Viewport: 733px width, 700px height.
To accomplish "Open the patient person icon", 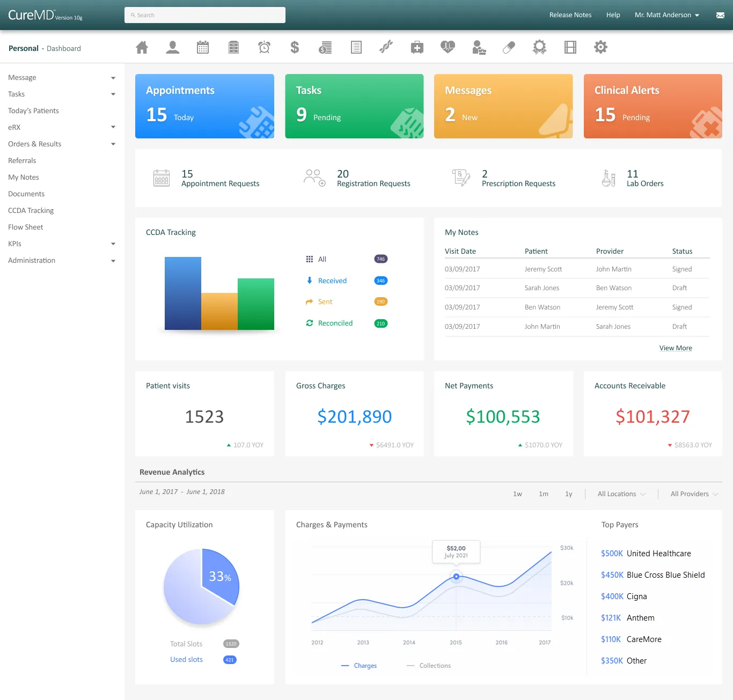I will click(173, 48).
